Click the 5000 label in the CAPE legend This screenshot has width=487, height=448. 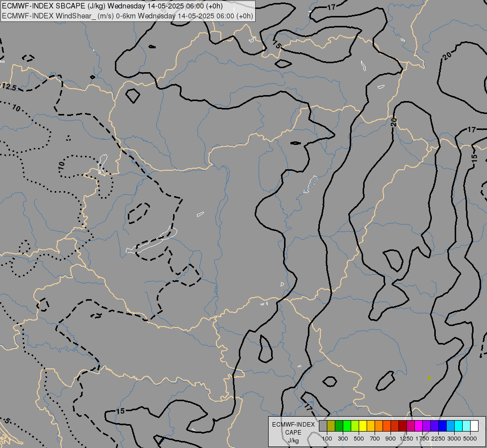470,439
